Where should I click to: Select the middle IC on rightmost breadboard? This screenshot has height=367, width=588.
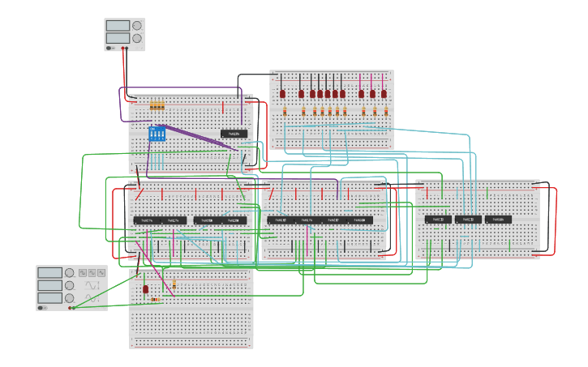point(468,220)
